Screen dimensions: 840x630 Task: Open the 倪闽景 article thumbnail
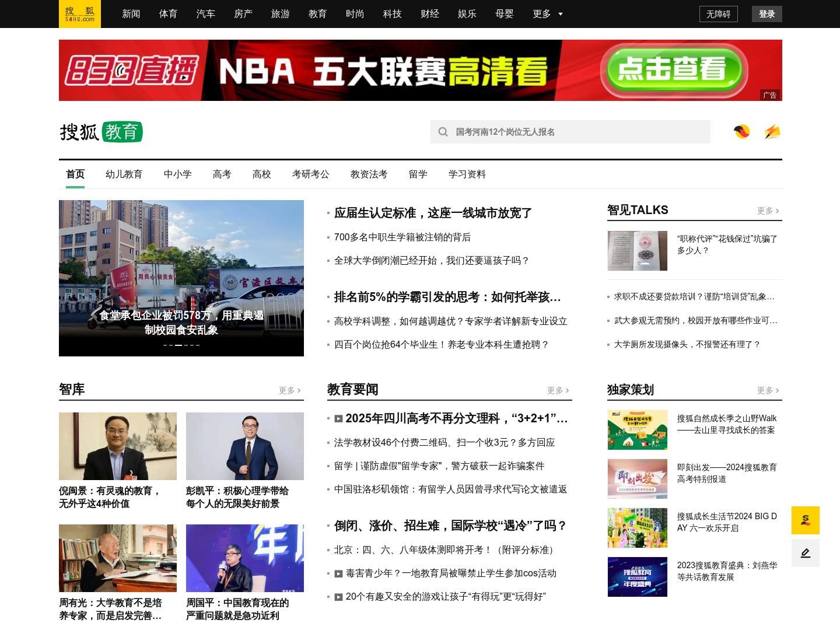(118, 446)
